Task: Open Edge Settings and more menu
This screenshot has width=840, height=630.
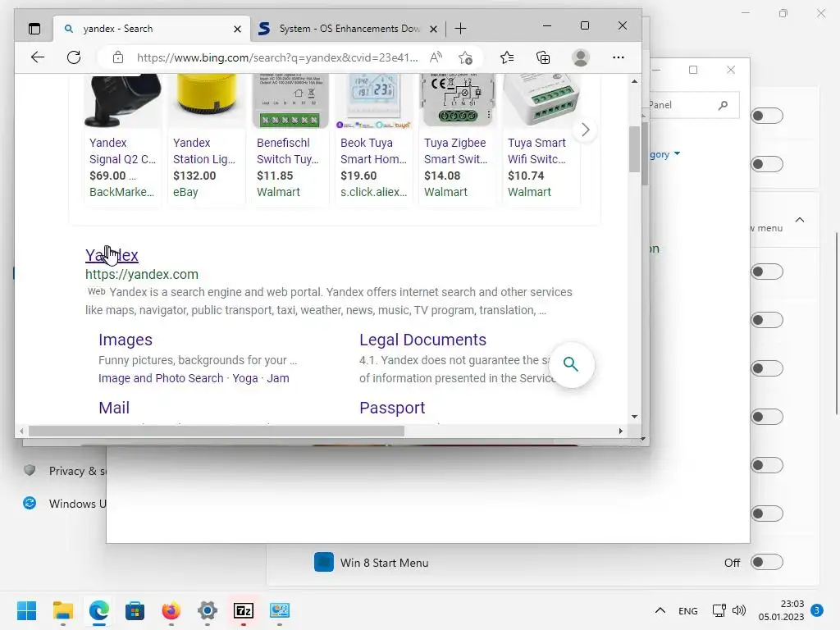Action: (x=619, y=57)
